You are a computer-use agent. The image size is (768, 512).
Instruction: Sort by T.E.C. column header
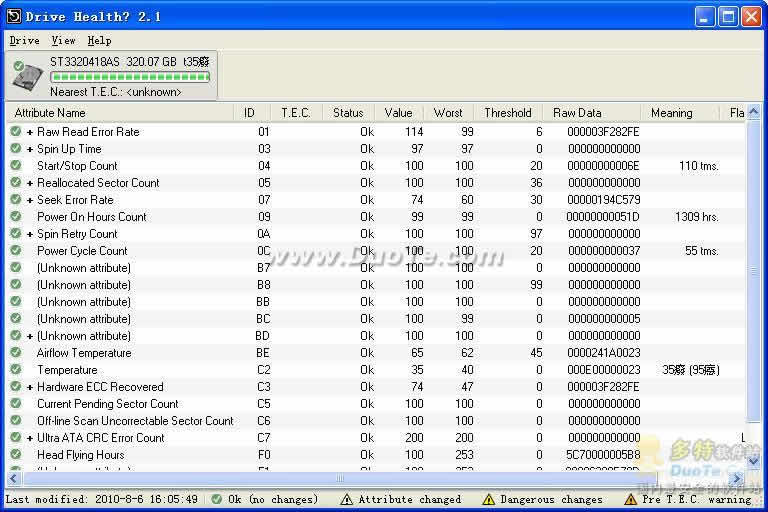[296, 113]
